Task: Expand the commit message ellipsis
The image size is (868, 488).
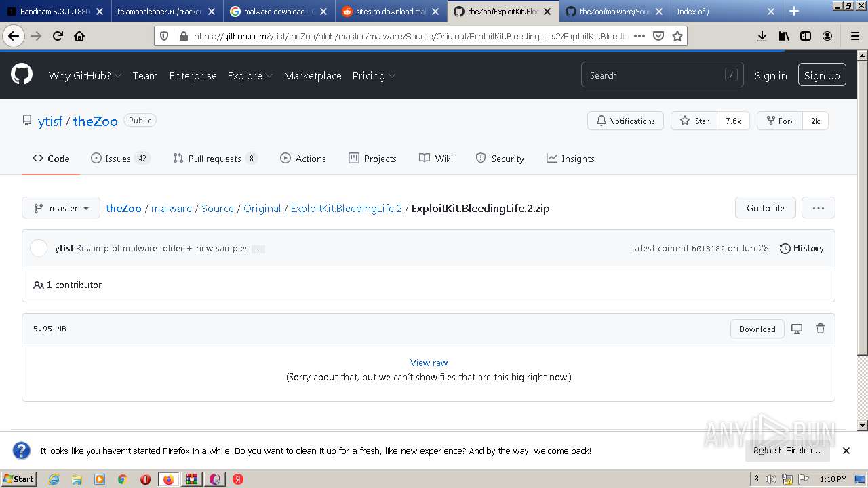Action: [x=258, y=249]
